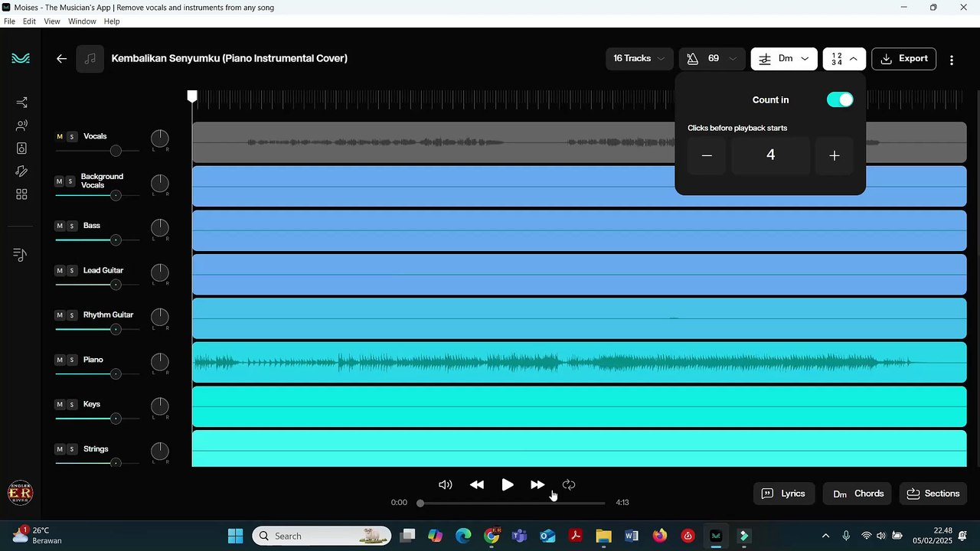Viewport: 980px width, 551px height.
Task: Collapse the count-in 1234 dropdown
Action: coord(844,59)
